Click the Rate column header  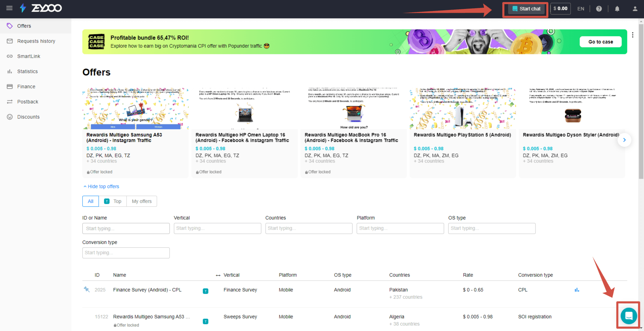pos(468,275)
